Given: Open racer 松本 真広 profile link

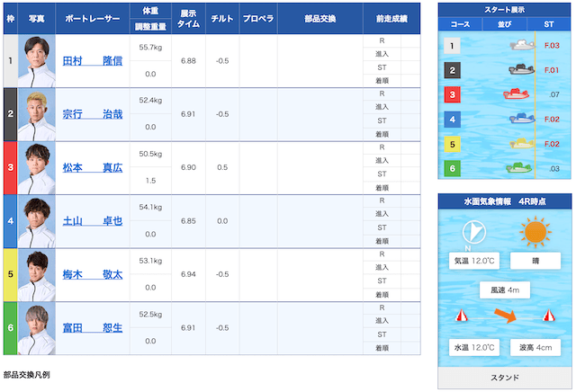Looking at the screenshot, I should [93, 167].
